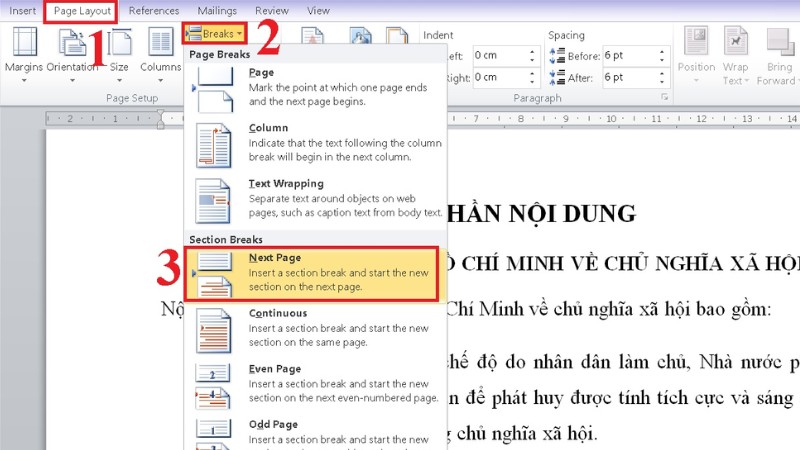The height and width of the screenshot is (450, 800).
Task: Go to the Mailings tab
Action: point(217,11)
